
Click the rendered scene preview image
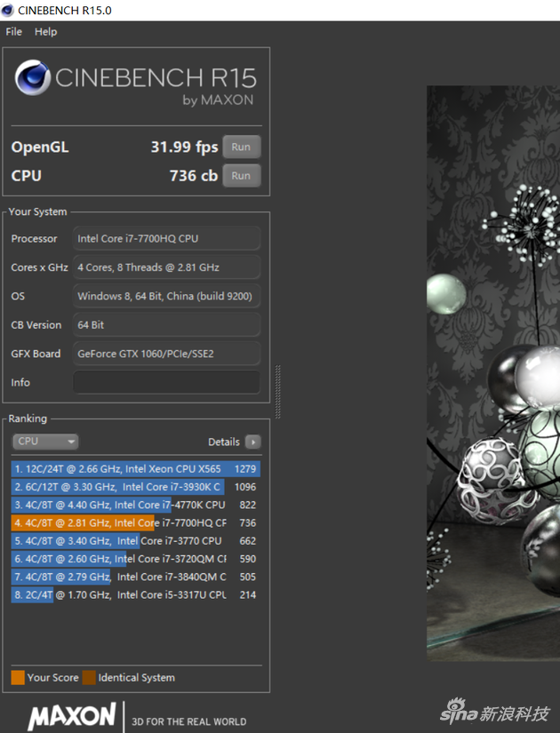[x=493, y=373]
